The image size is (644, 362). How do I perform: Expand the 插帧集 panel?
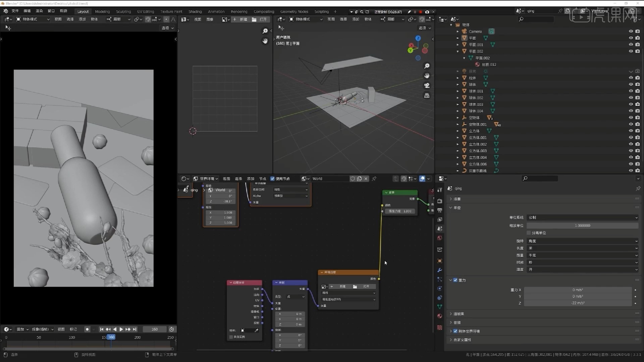pos(451,314)
